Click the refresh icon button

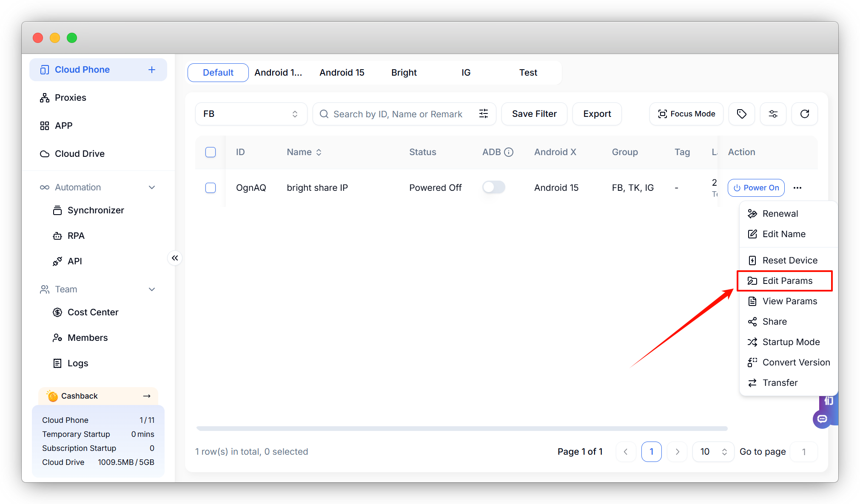click(804, 114)
